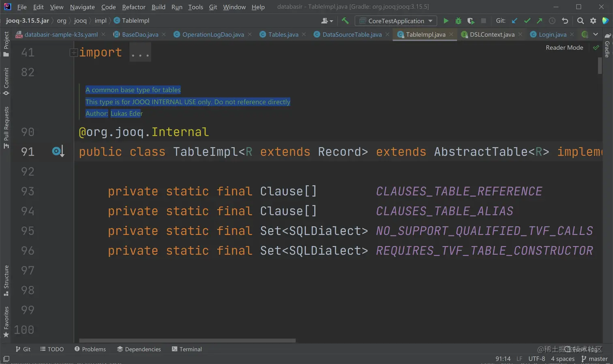Open the Dependencies tool window
Screen dimensions: 613x364
tap(139, 349)
